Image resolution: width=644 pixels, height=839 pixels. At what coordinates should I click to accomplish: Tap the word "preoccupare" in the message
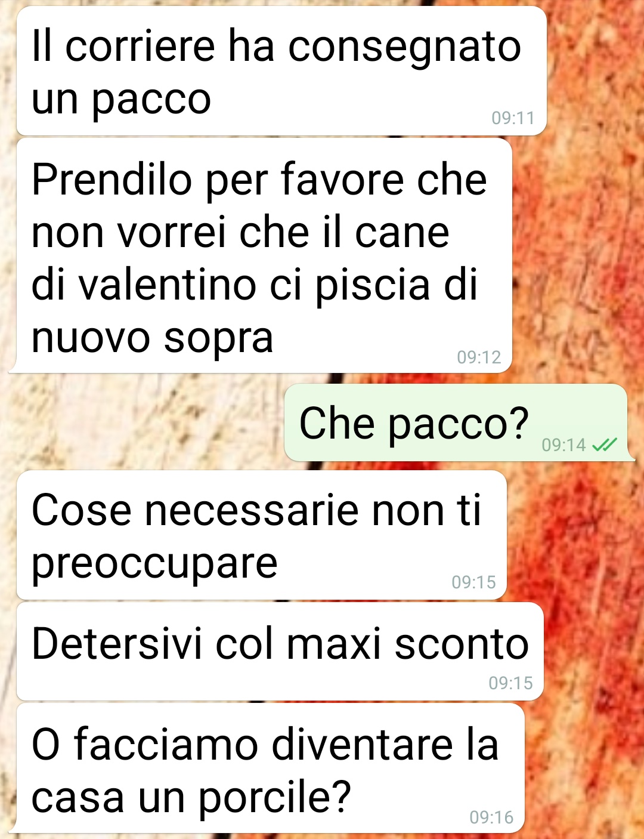[155, 564]
